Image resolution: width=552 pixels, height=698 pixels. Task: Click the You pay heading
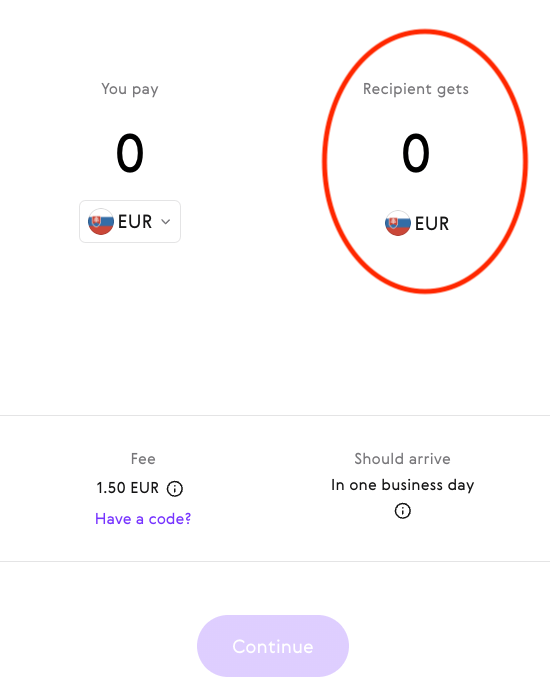(x=130, y=89)
